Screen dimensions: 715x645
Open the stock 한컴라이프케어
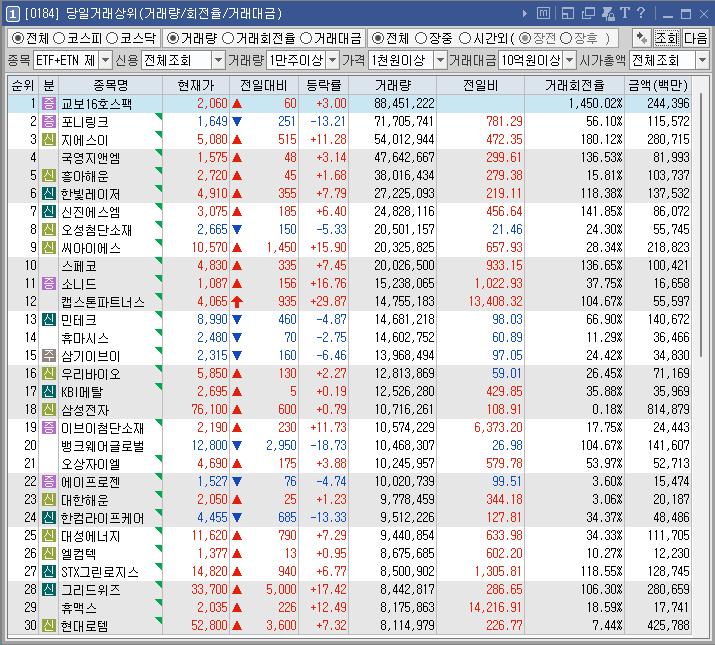point(103,518)
